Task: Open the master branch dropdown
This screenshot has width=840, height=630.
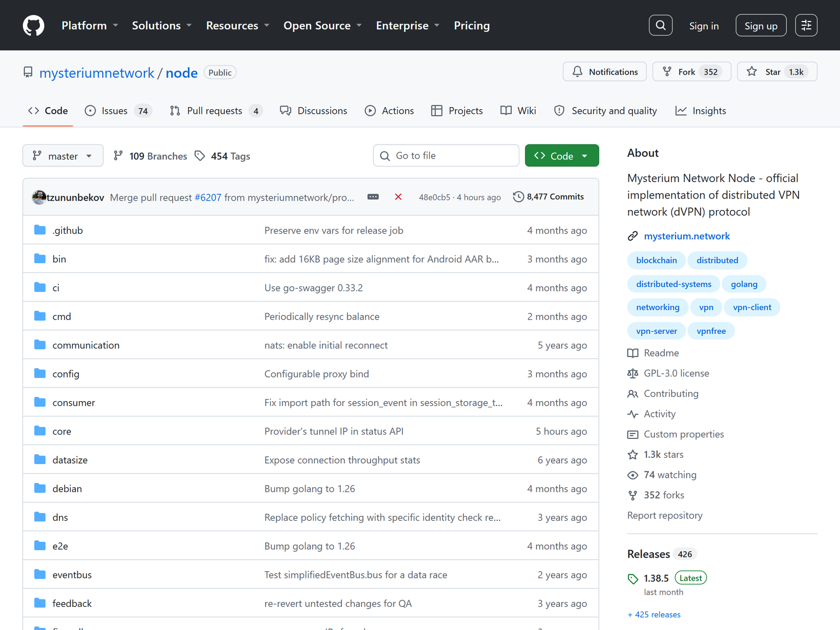Action: (x=63, y=155)
